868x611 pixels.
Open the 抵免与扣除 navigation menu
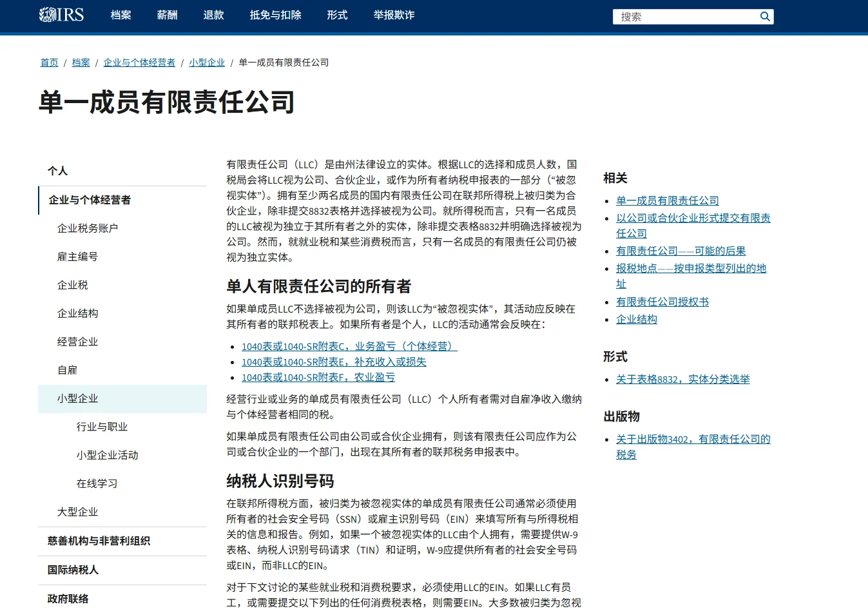[x=276, y=15]
